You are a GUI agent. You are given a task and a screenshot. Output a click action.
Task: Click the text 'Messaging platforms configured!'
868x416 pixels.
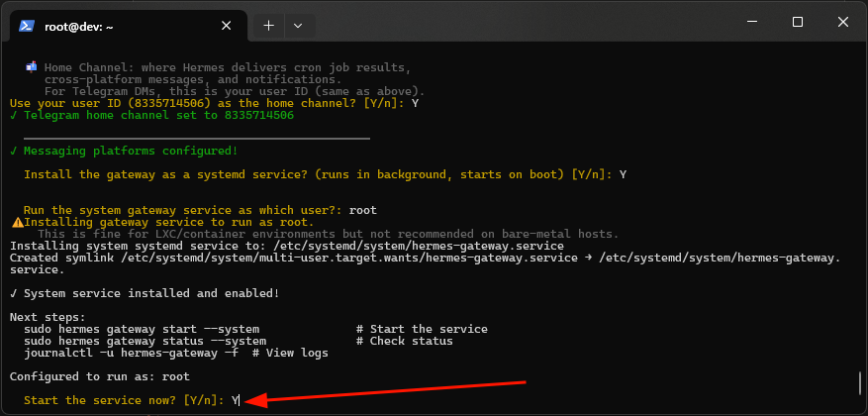pos(132,151)
